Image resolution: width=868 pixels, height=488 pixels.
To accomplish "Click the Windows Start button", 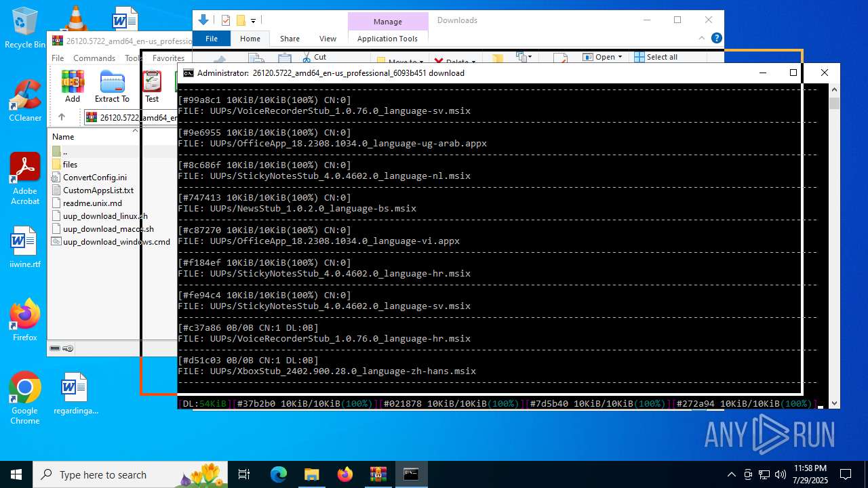I will tap(16, 474).
